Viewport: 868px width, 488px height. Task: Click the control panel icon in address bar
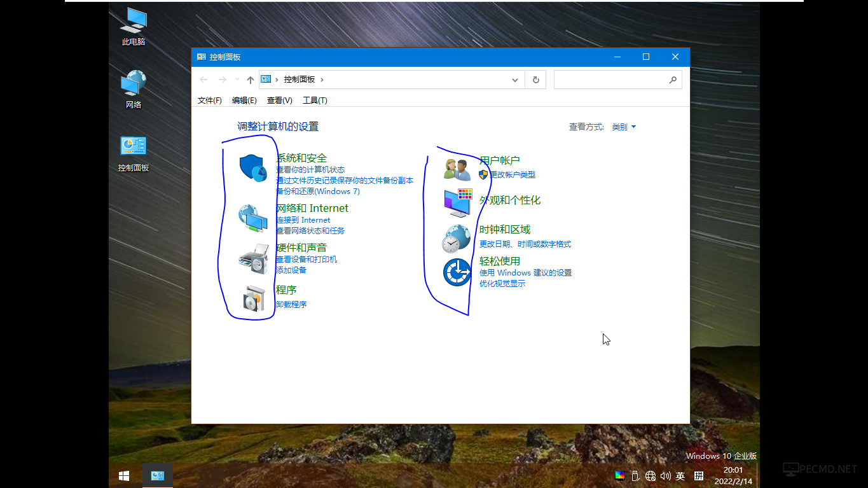pyautogui.click(x=266, y=79)
